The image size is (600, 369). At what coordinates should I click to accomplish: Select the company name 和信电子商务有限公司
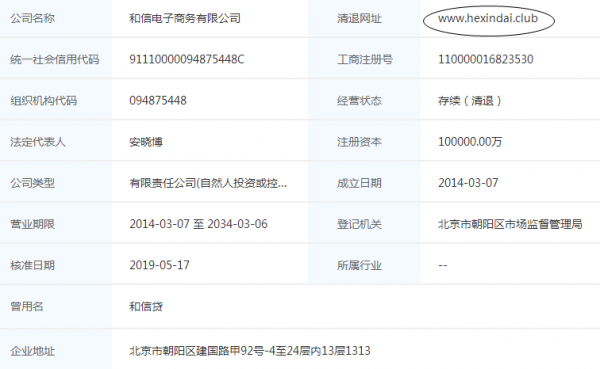(185, 18)
